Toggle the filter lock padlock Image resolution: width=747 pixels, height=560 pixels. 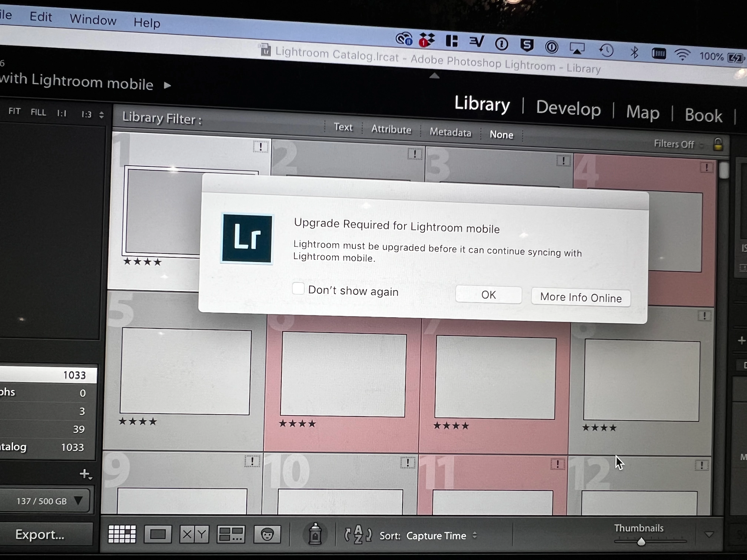[x=718, y=145]
